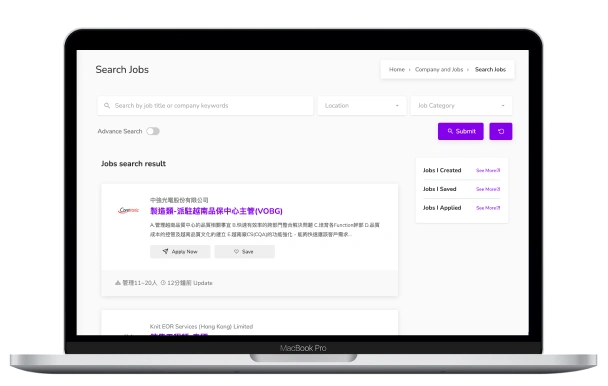This screenshot has height=386, width=608.
Task: Click the heart icon on Save button
Action: click(x=236, y=251)
